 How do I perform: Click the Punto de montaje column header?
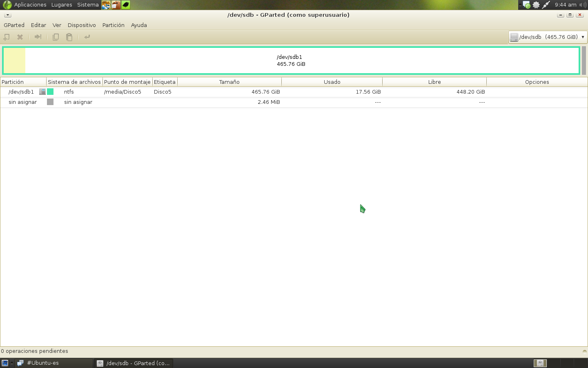[x=127, y=82]
